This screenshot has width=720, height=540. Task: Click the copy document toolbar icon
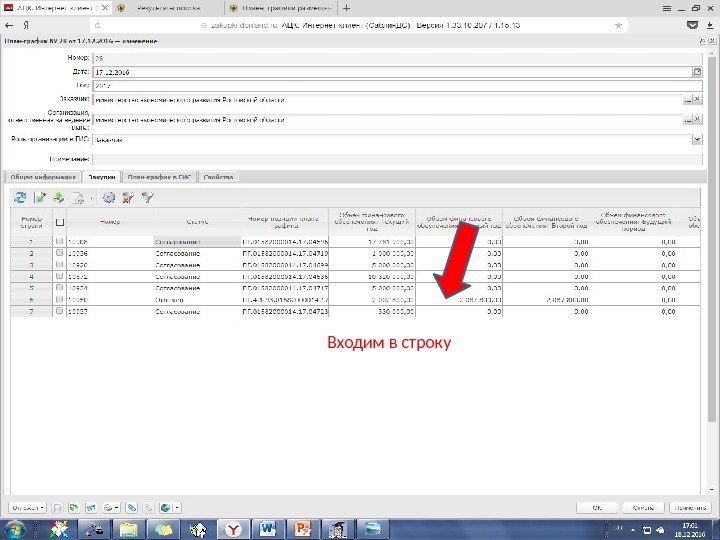coord(79,198)
